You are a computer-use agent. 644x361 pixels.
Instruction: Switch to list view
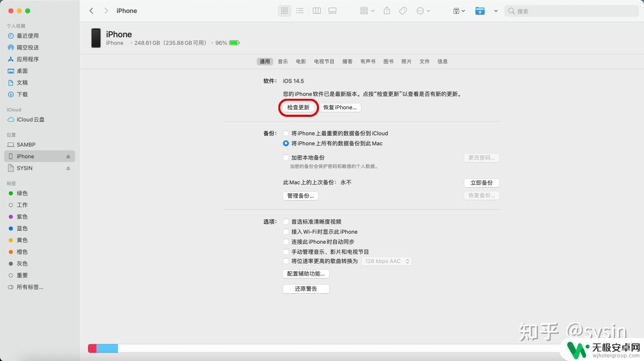(300, 11)
